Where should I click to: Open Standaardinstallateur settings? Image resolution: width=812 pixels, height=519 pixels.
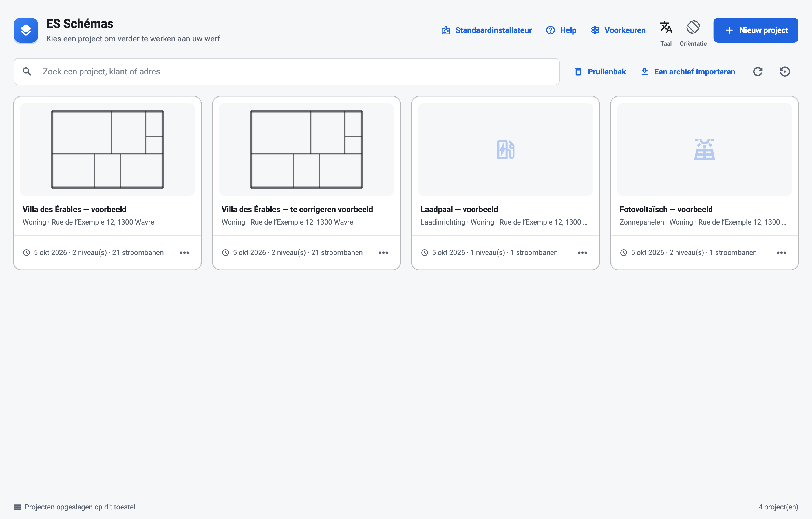487,30
